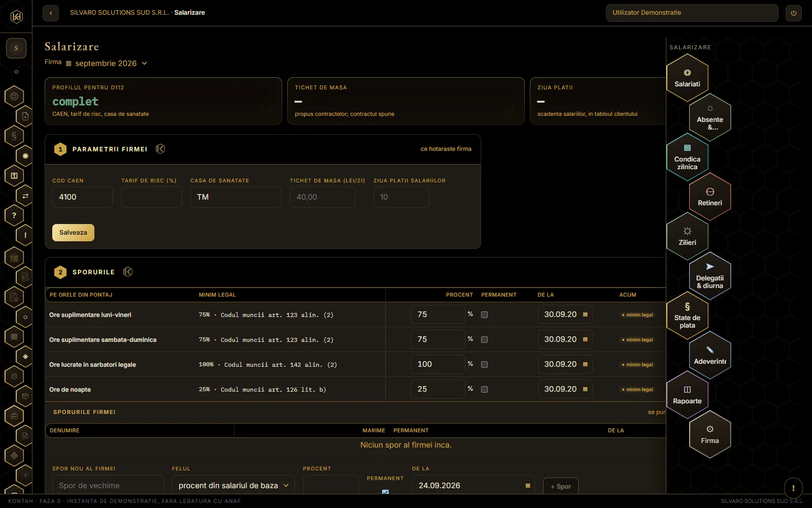Open the Felul dropdown for new spor
This screenshot has height=508, width=812.
tap(233, 486)
